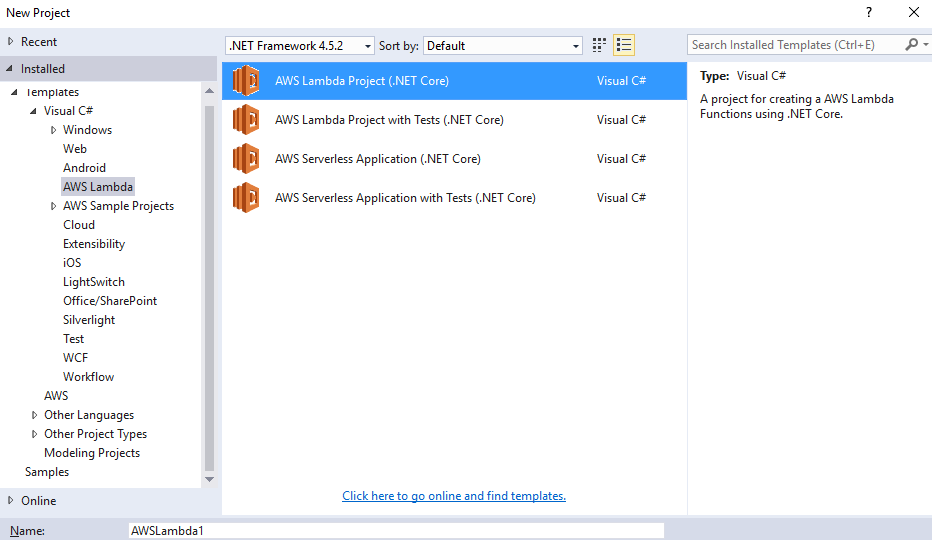The height and width of the screenshot is (540, 932).
Task: Switch to medium icons list view
Action: coord(624,45)
